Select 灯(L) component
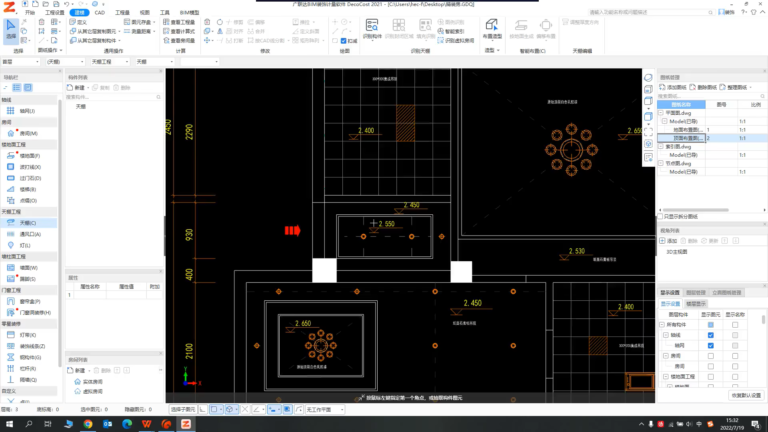 tap(19, 245)
